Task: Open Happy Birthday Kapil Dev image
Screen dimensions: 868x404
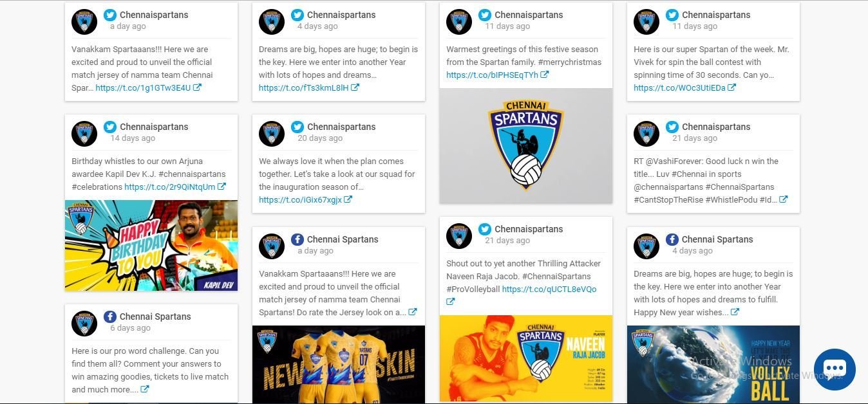Action: click(151, 246)
